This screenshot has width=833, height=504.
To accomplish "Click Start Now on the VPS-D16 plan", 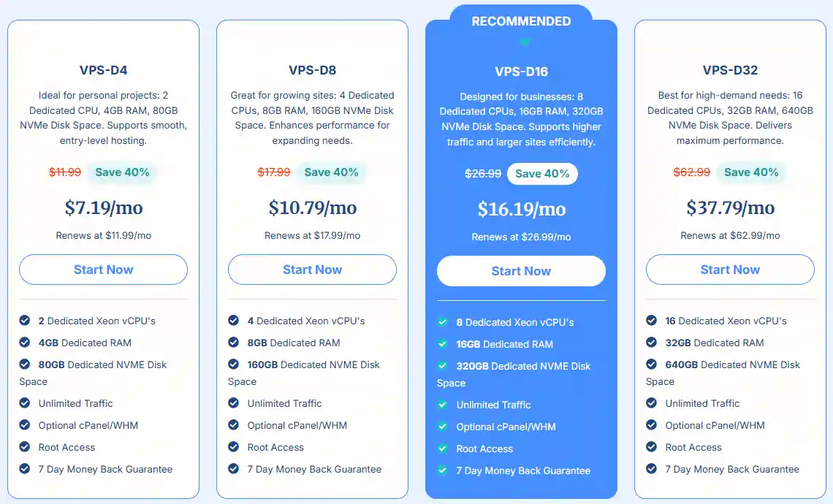I will pyautogui.click(x=521, y=270).
